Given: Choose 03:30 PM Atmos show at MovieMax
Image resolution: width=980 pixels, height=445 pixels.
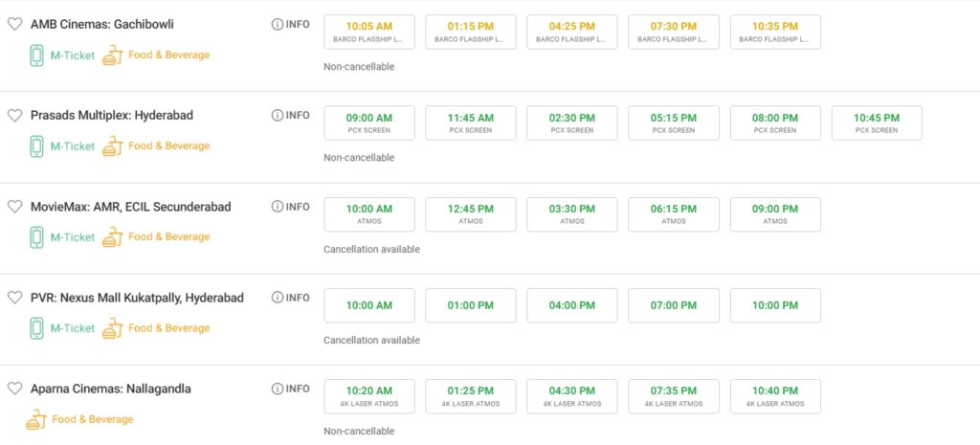Looking at the screenshot, I should tap(571, 214).
